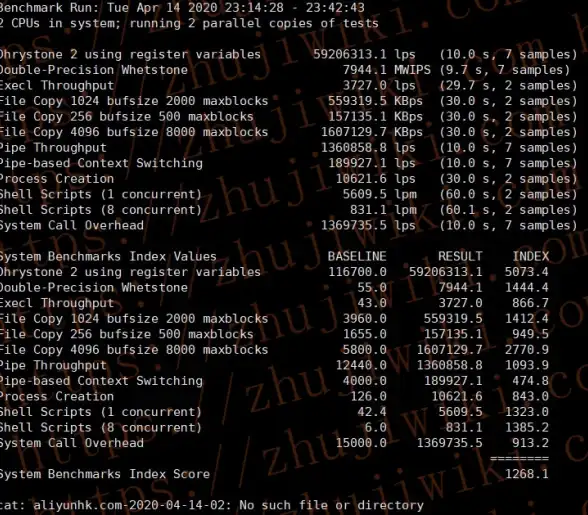Click File Copy 1024 baseline 3960.0
Screen dimensions: 588x515
click(x=364, y=319)
